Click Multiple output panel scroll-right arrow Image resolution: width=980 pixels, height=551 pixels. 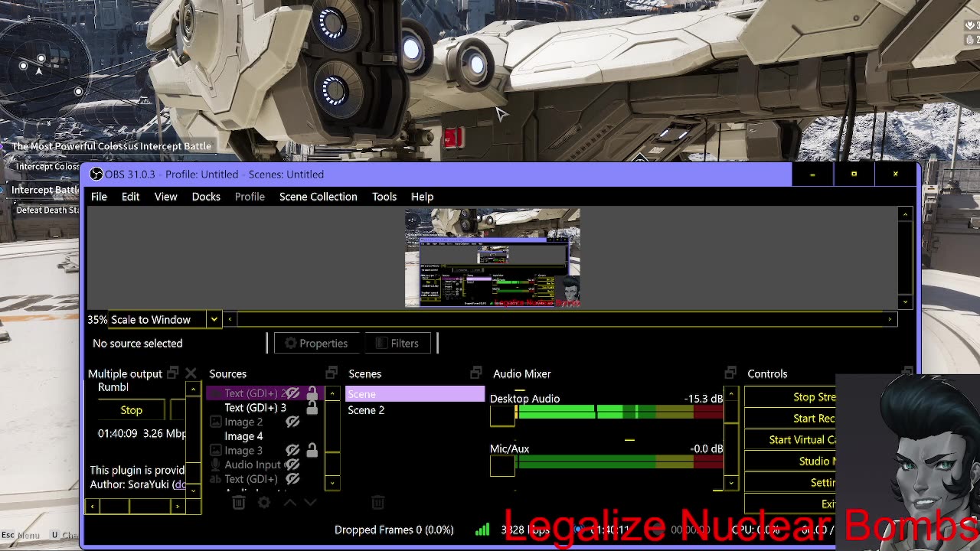coord(178,506)
